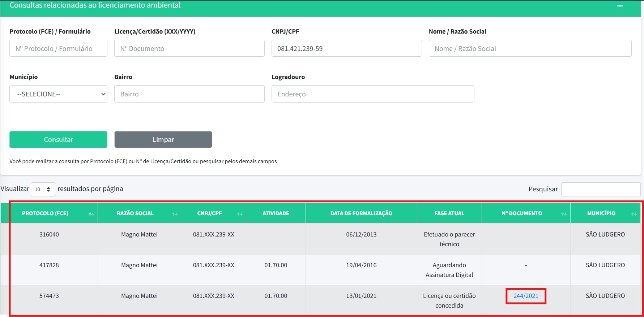Open document link 244/2021
The image size is (644, 317).
point(526,296)
